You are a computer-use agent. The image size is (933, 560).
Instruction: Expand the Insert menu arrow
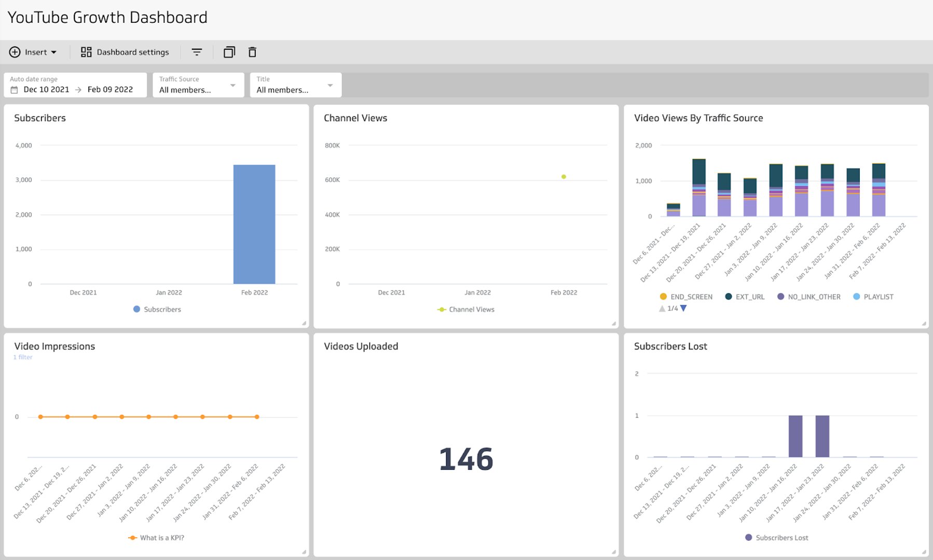point(54,52)
